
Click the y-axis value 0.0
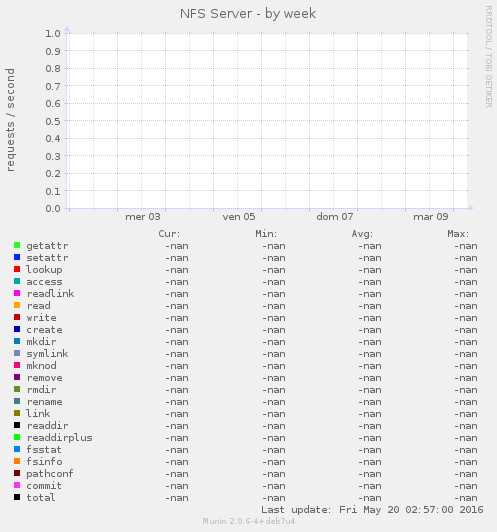(x=53, y=208)
